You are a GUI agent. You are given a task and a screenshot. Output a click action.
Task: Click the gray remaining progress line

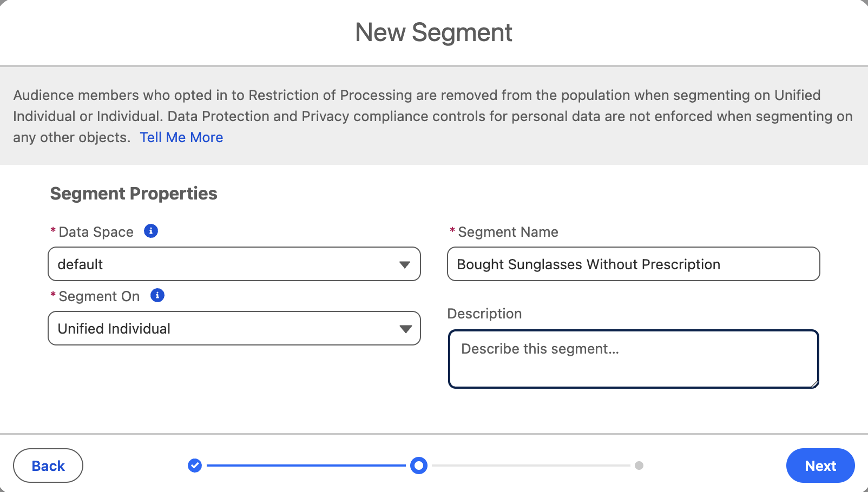tap(530, 466)
